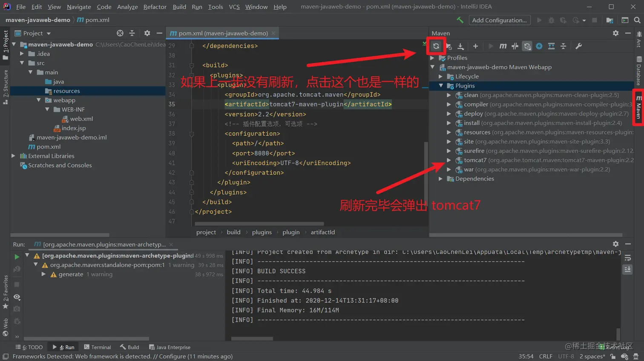Click CRLF line separator in status bar

[546, 356]
